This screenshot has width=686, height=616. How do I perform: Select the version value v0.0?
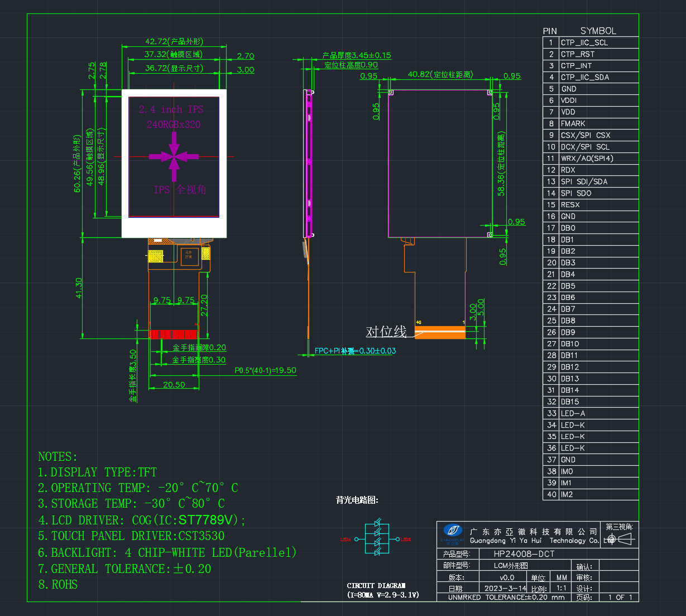(507, 577)
